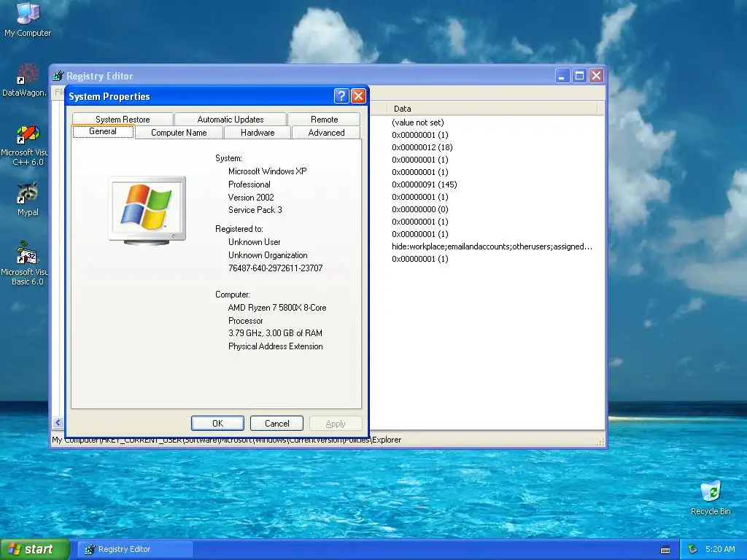Click the product ID 76487-640-2972611-23707
747x560 pixels.
pyautogui.click(x=275, y=268)
